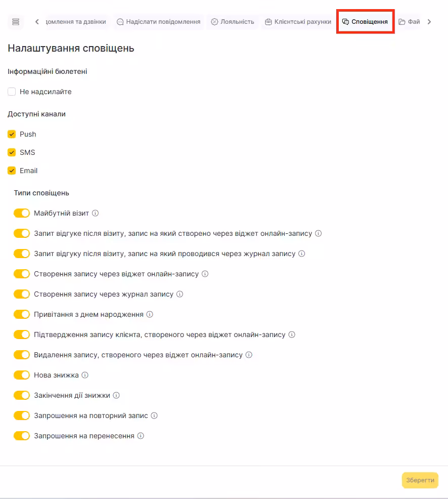
Task: Open the Надіслати повідомлення tab
Action: click(158, 22)
